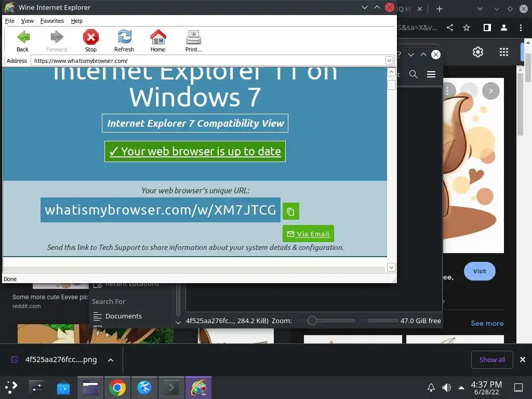Expand the chevron beside the file info status

(178, 322)
